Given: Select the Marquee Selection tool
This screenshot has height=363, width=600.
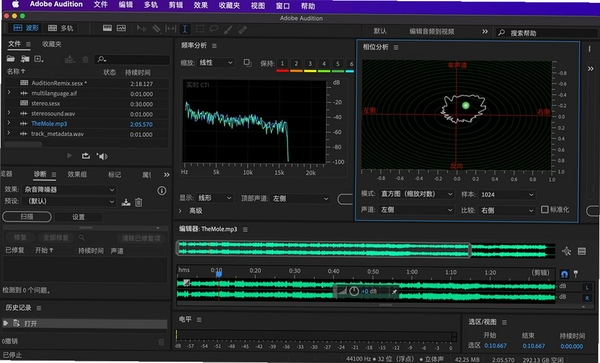Looking at the screenshot, I should (x=200, y=29).
